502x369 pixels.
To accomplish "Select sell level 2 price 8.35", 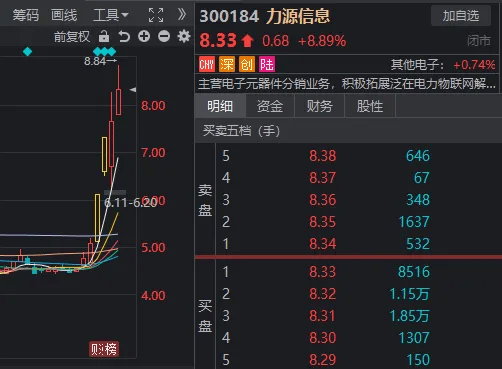I will tap(322, 222).
